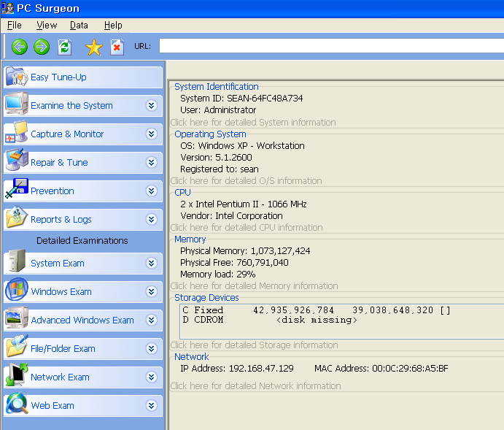Screen dimensions: 504x430
Task: Click the yellow star Favorites icon
Action: 94,47
